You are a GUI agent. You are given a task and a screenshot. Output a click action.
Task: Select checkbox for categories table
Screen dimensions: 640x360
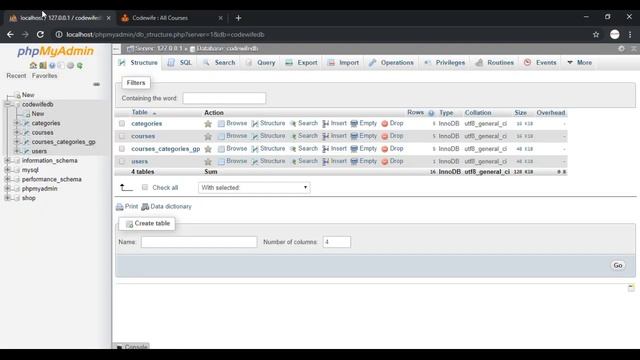tap(122, 123)
